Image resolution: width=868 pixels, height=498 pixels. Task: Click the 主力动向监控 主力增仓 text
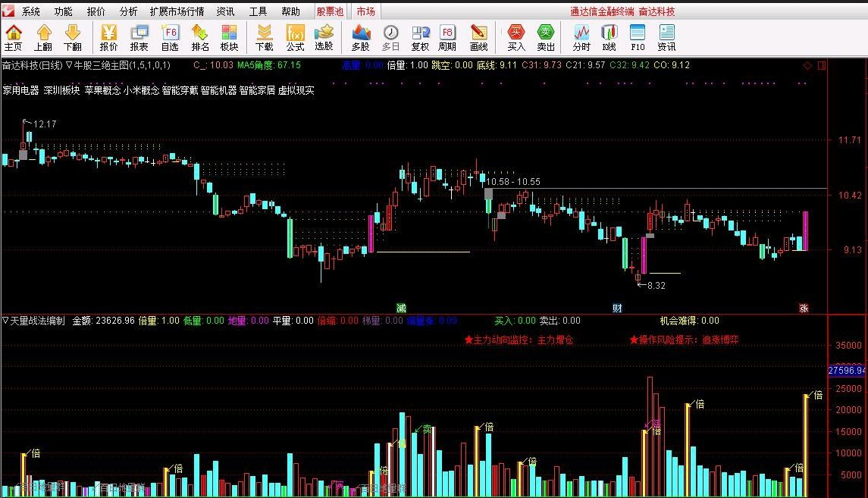point(519,340)
